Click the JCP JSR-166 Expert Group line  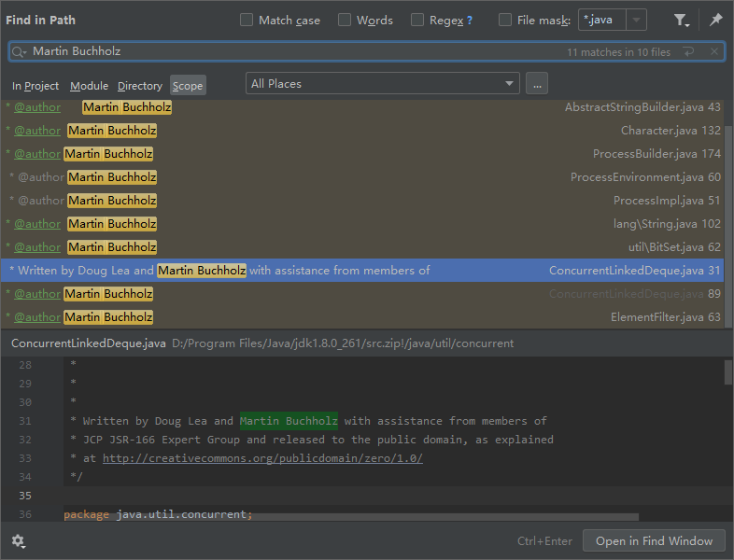point(312,440)
